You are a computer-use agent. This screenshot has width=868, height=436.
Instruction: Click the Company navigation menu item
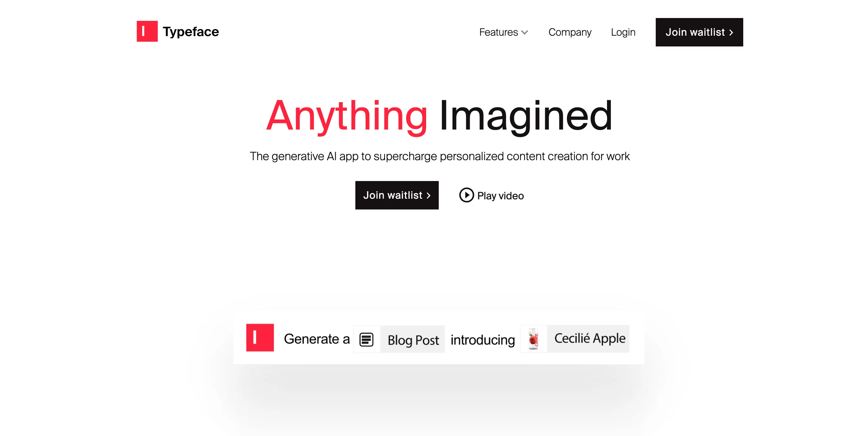(x=569, y=32)
